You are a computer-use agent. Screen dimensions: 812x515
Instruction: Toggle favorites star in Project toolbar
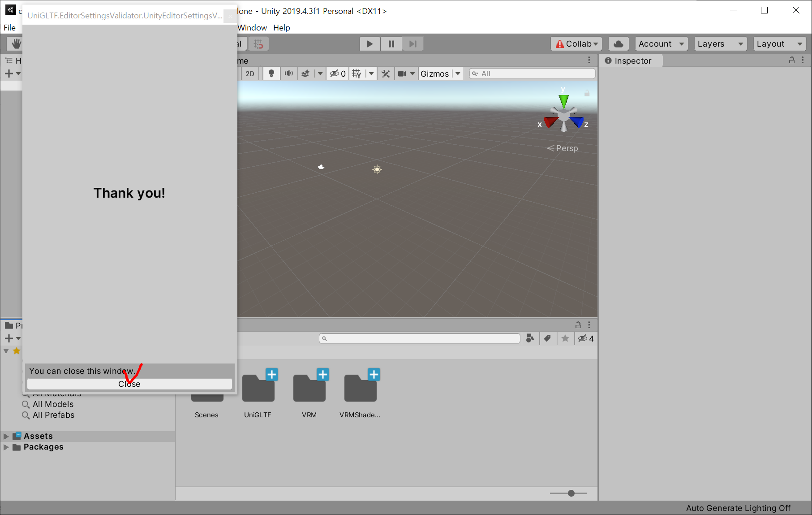[565, 338]
